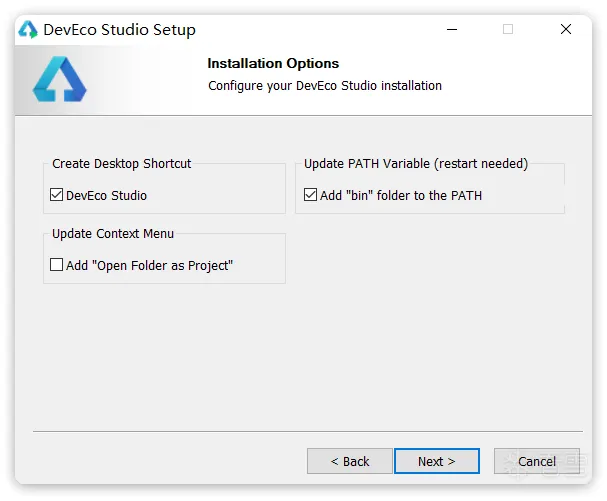Proceed by clicking the Next > button

436,461
